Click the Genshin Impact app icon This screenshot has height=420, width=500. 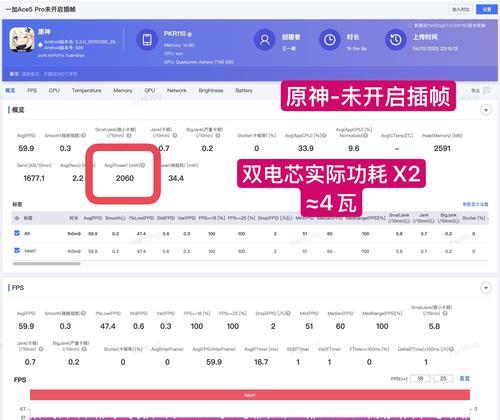(22, 40)
